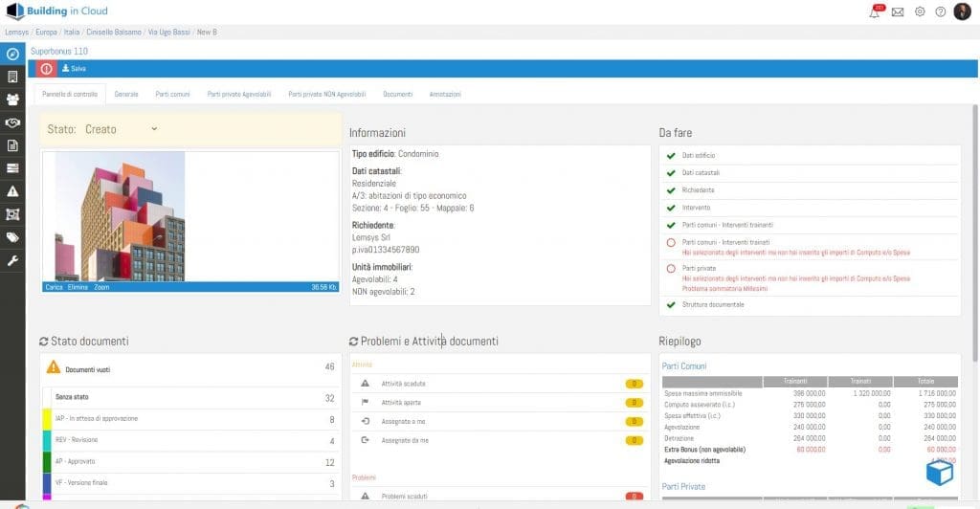
Task: Switch to the Documenti tab
Action: pyautogui.click(x=397, y=95)
